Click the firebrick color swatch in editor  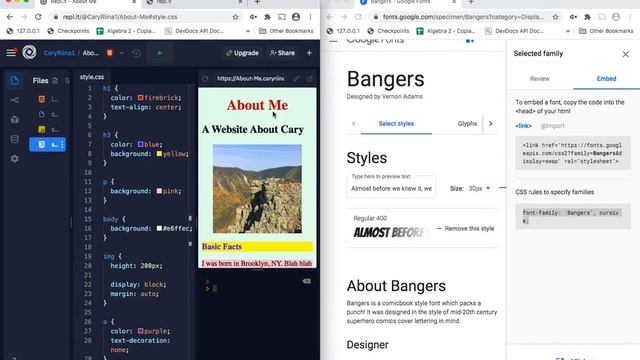pos(140,98)
